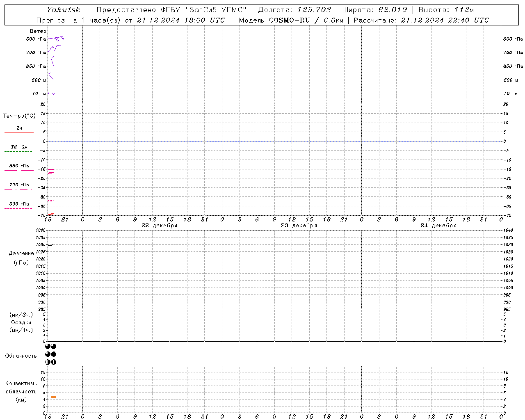This screenshot has height=420, width=525.
Task: Click the 'Конвективн.' label
Action: click(21, 383)
